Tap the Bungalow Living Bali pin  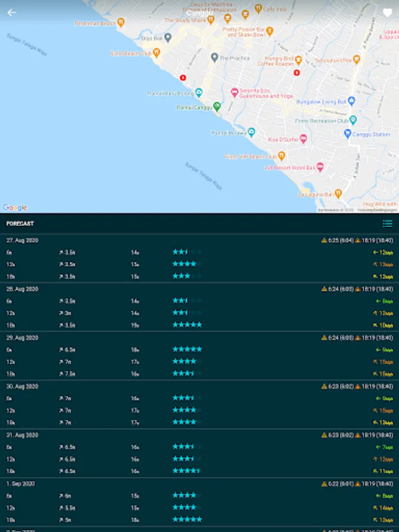[352, 100]
